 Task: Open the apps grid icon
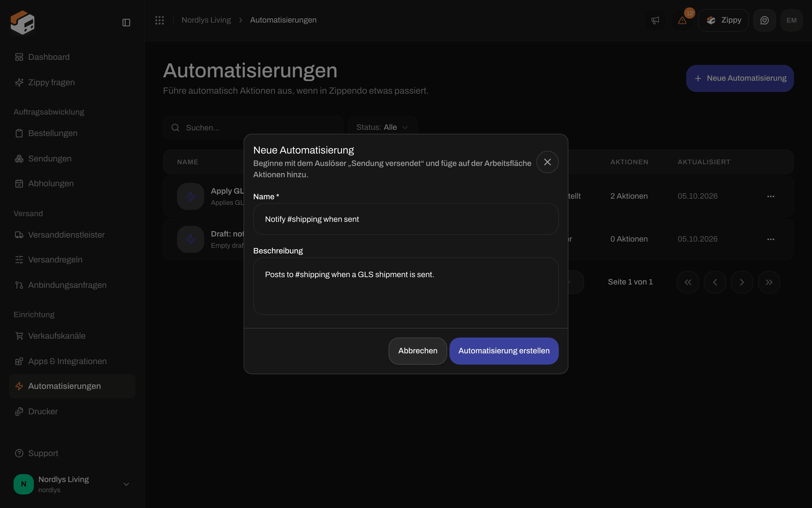(x=159, y=20)
